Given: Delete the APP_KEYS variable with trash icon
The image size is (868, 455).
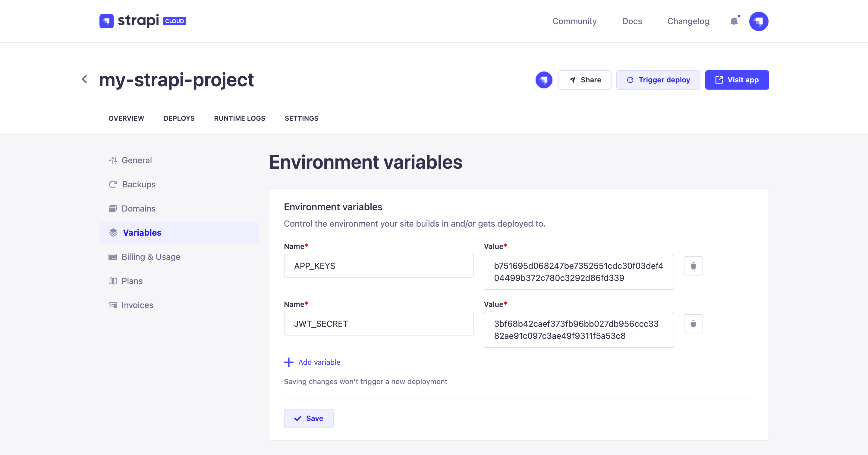Looking at the screenshot, I should [x=693, y=266].
